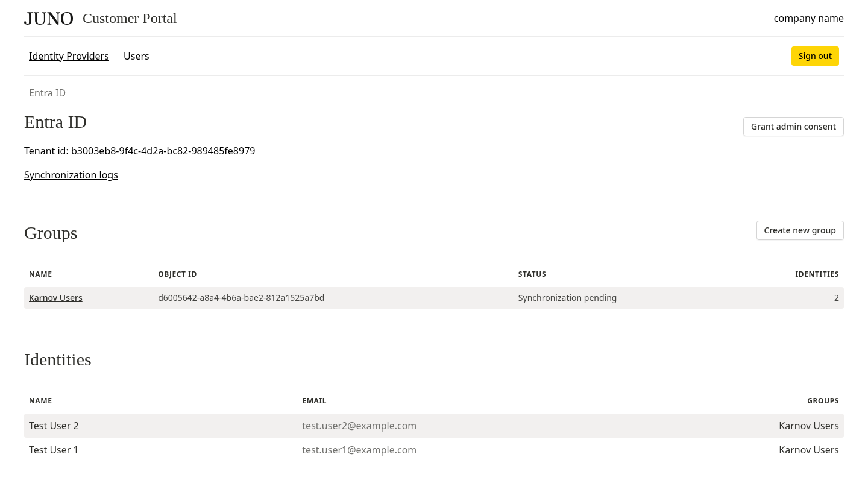This screenshot has width=868, height=489.
Task: Sort groups by the NAME column header
Action: pyautogui.click(x=40, y=274)
